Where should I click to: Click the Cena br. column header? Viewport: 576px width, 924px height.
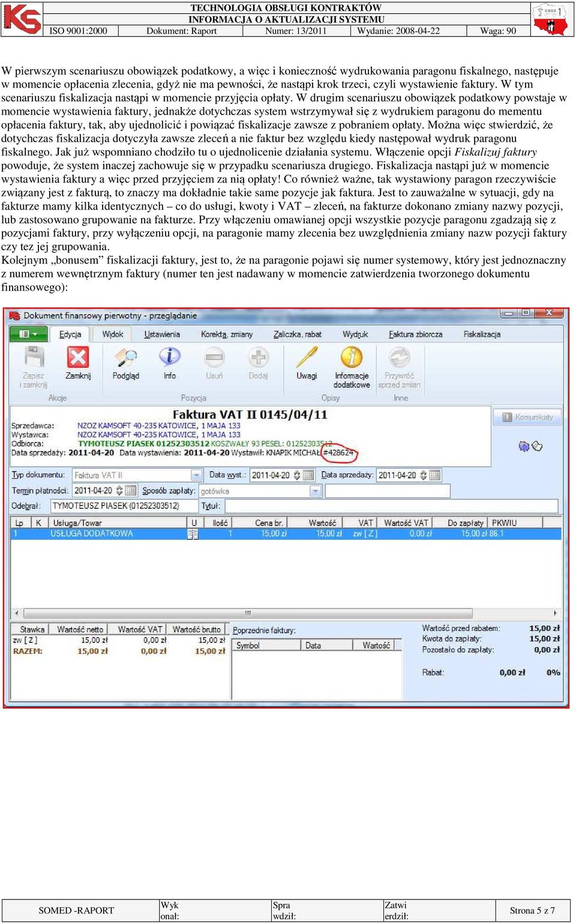coord(264,523)
